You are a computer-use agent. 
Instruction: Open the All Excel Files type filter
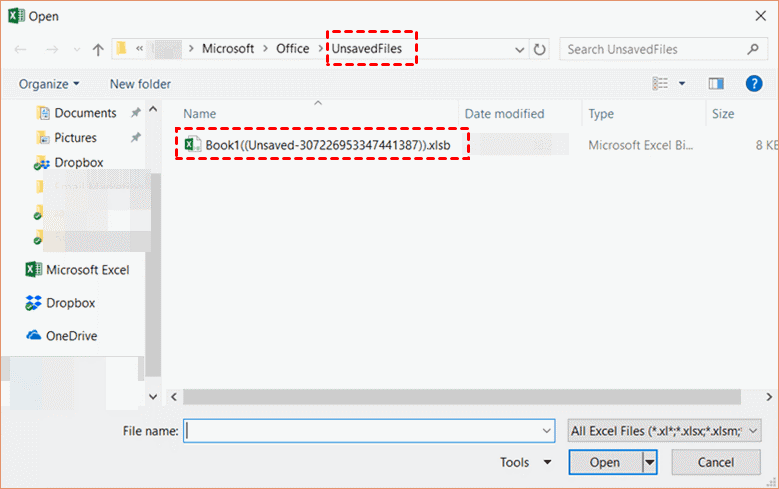click(664, 431)
